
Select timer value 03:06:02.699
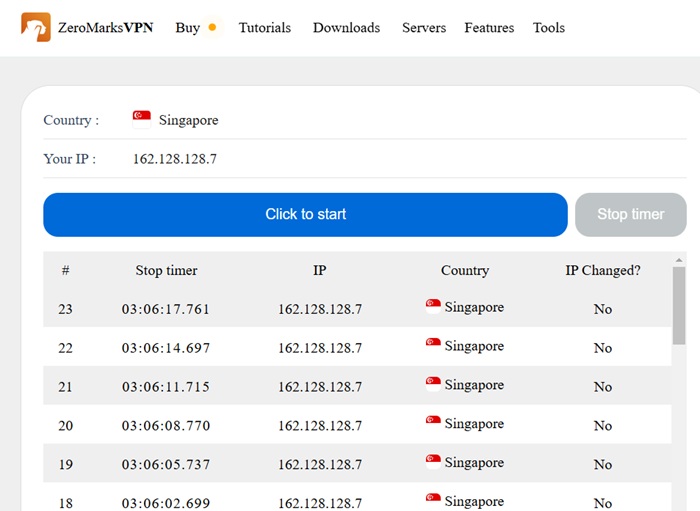coord(166,503)
